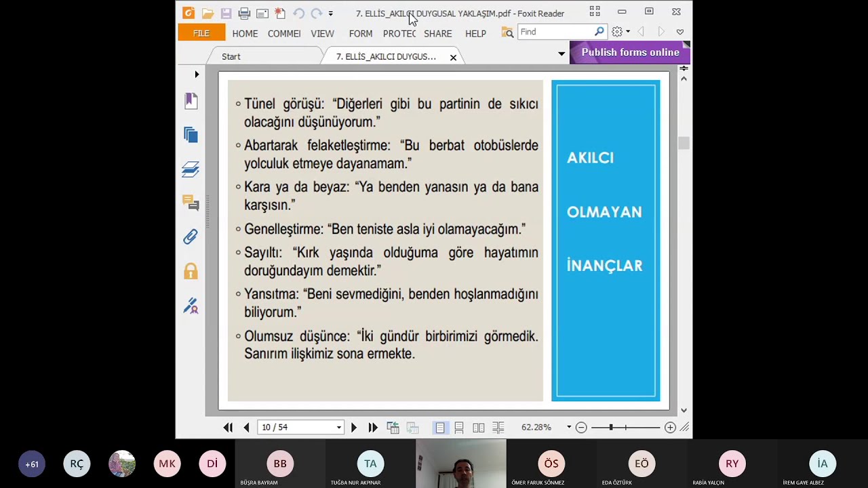Click the advanced search folder icon
This screenshot has width=868, height=488.
pyautogui.click(x=507, y=32)
